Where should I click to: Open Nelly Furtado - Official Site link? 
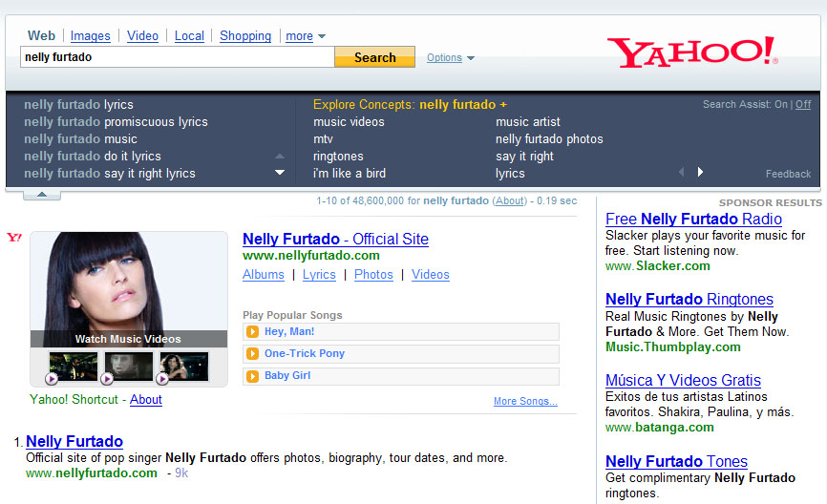tap(335, 239)
